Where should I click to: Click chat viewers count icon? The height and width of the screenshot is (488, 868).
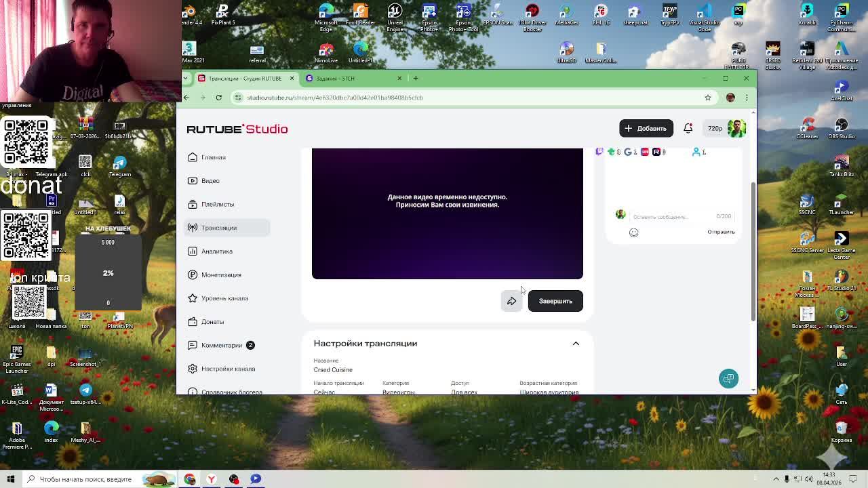click(698, 152)
